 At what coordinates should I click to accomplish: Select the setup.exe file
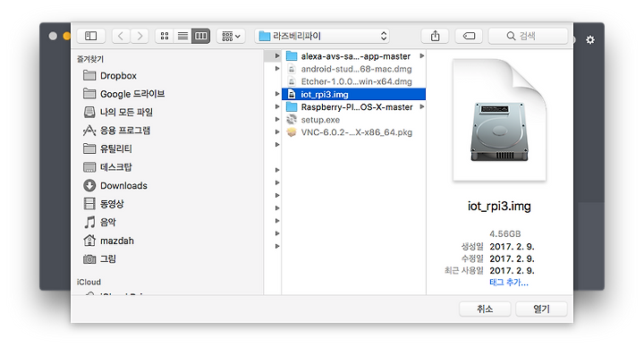pyautogui.click(x=353, y=120)
